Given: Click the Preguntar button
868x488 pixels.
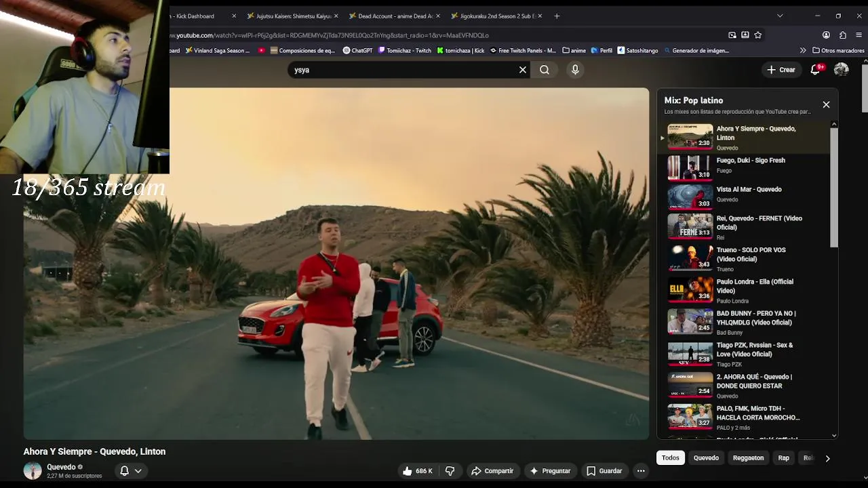Looking at the screenshot, I should [x=550, y=471].
